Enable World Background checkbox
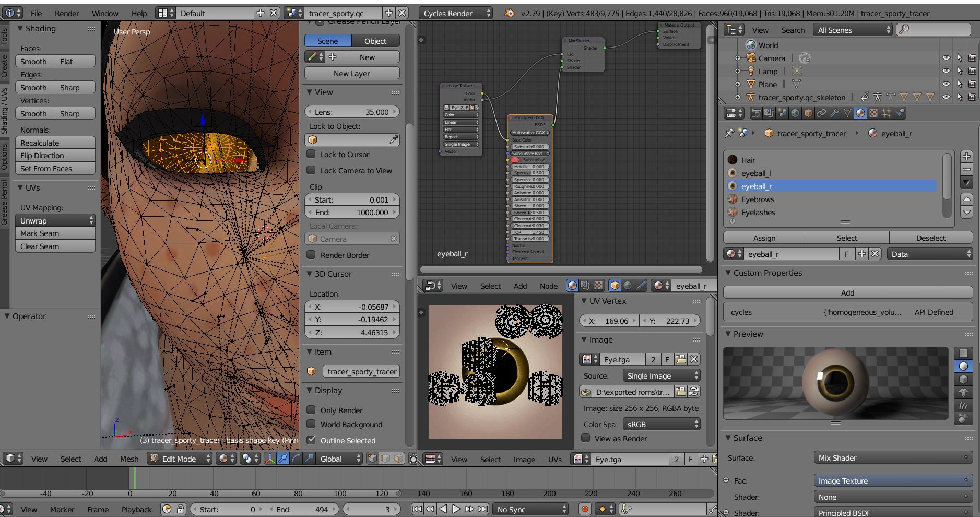980x517 pixels. pyautogui.click(x=311, y=424)
